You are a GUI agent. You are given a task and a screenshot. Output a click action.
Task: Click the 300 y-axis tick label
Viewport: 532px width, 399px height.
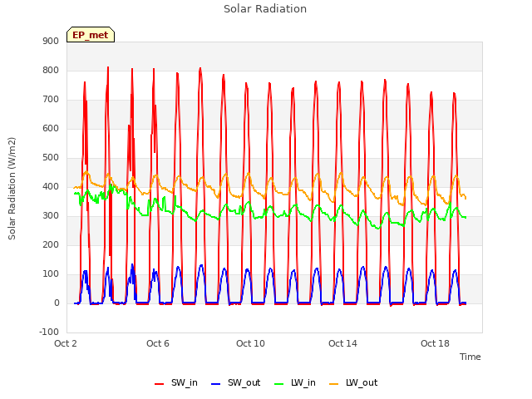[x=51, y=216]
